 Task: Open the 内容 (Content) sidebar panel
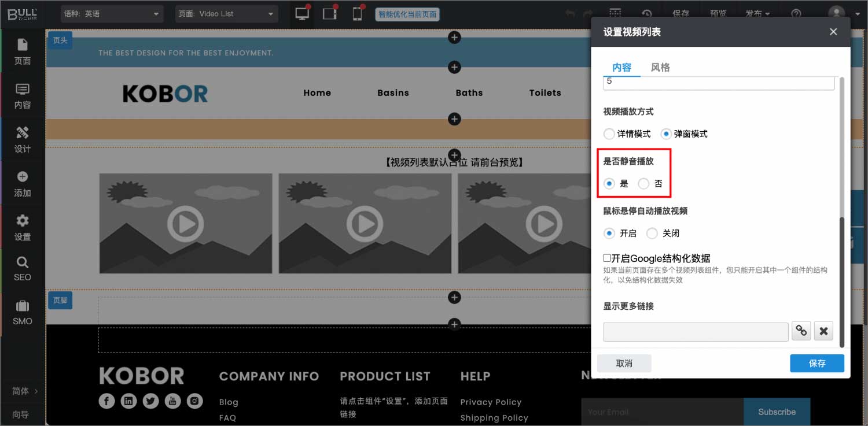(23, 96)
